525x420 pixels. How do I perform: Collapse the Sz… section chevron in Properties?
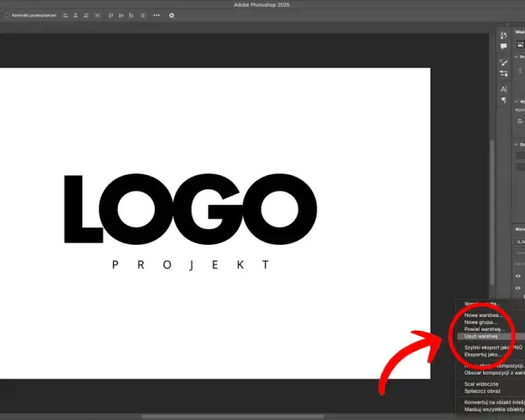[x=516, y=144]
